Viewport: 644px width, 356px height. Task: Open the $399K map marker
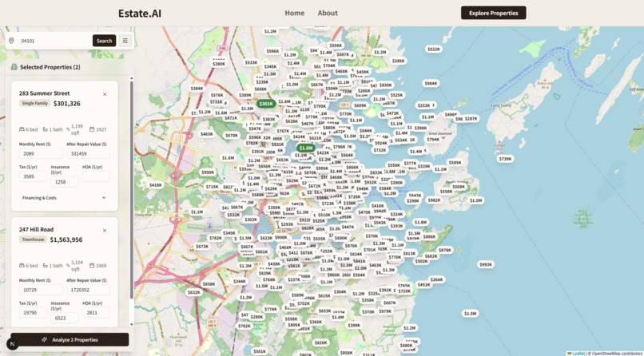click(x=354, y=325)
